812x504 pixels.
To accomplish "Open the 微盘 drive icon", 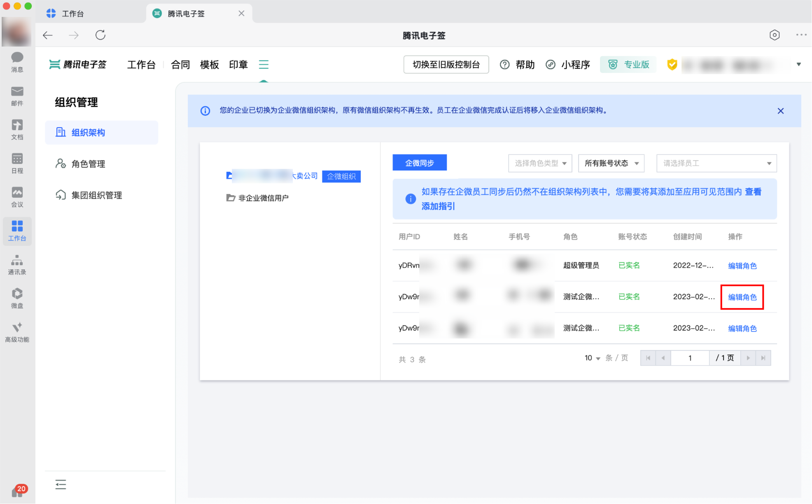I will [x=17, y=298].
